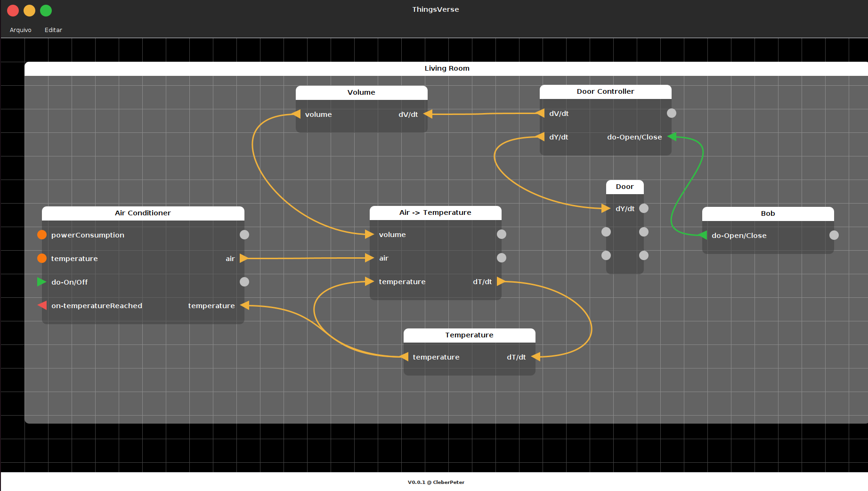The height and width of the screenshot is (491, 868).
Task: Click the do-Open/Close input port on Bob
Action: (704, 236)
